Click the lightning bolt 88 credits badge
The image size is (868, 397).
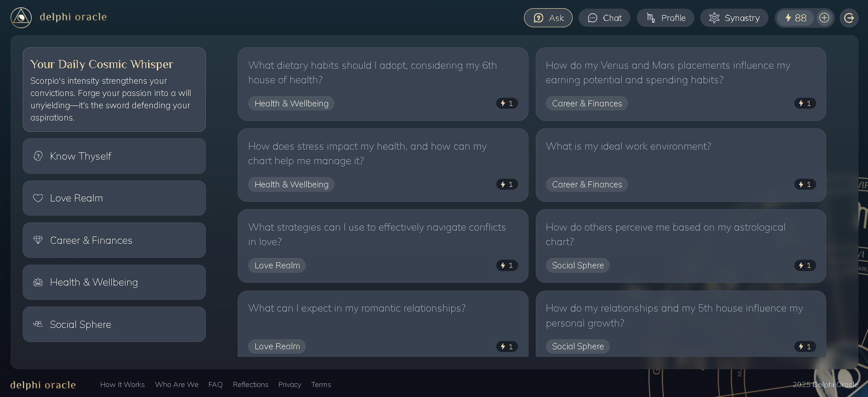point(796,18)
